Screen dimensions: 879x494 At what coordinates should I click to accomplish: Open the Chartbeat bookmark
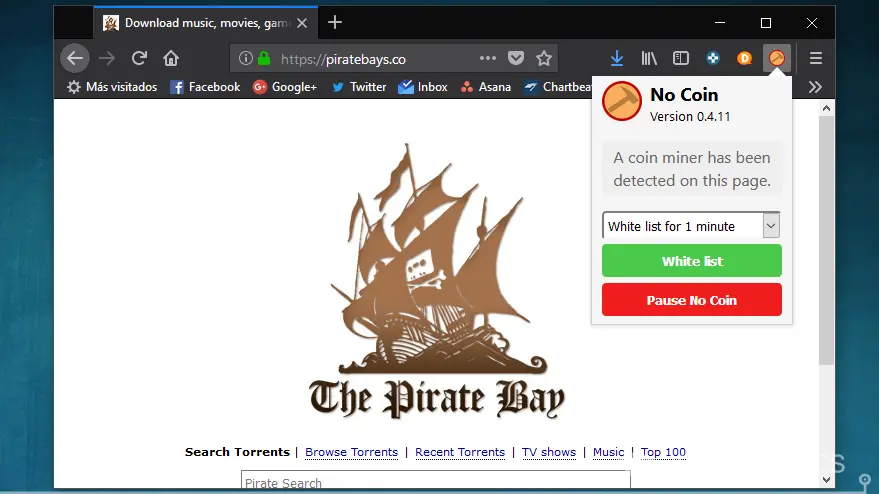tap(558, 87)
